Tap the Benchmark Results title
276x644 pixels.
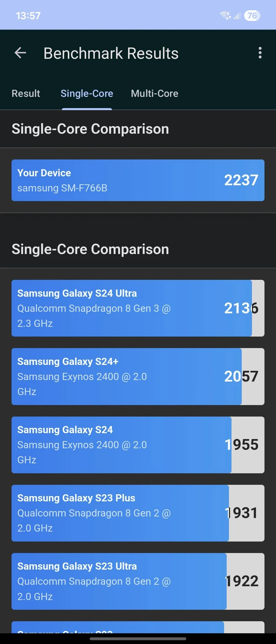111,53
